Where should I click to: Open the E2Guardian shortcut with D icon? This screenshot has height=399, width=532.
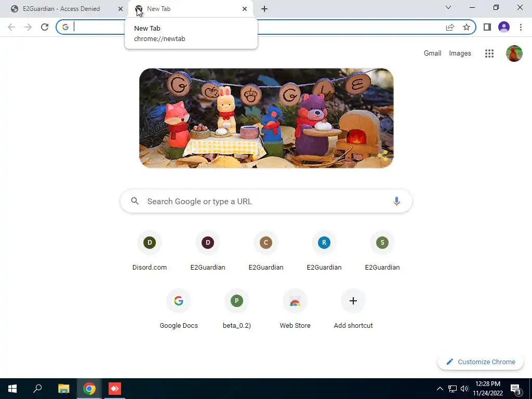(208, 252)
